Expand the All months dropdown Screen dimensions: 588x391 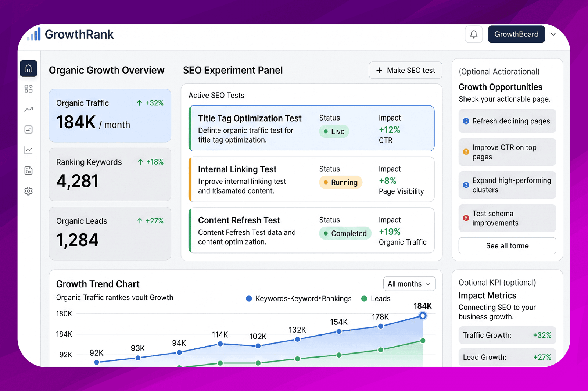point(409,284)
